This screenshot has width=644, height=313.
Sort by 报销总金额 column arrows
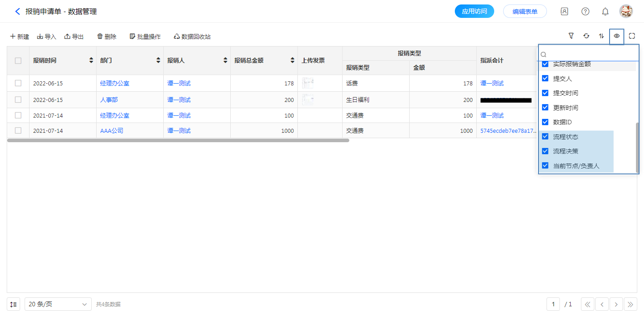click(x=292, y=60)
